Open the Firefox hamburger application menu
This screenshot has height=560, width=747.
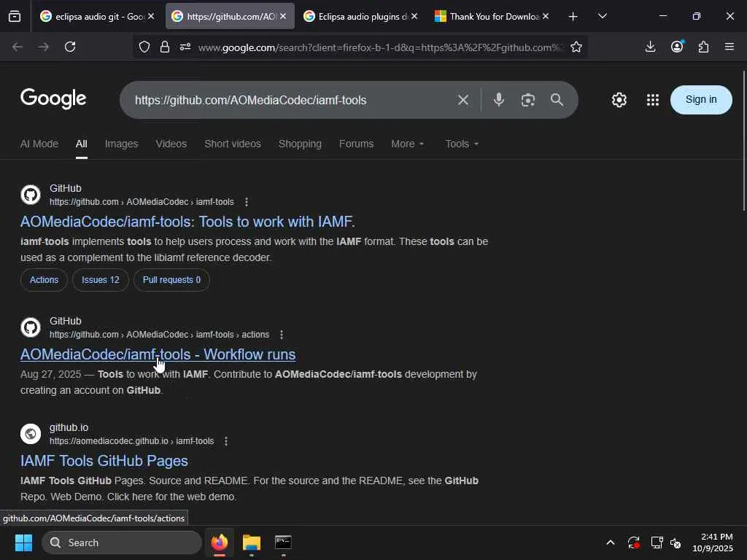[x=729, y=47]
